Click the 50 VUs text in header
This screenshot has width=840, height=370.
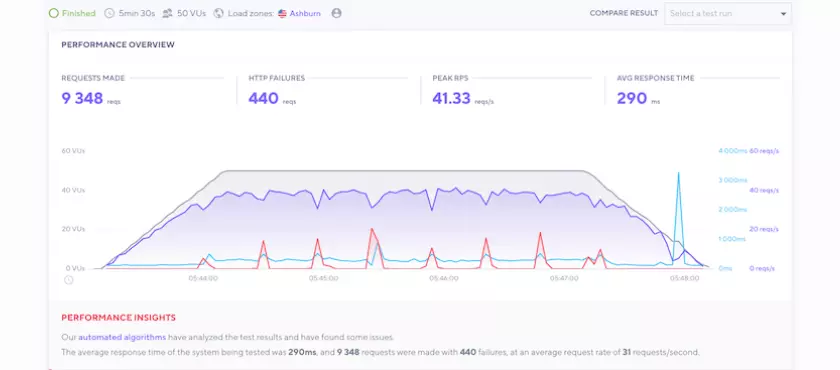coord(192,13)
